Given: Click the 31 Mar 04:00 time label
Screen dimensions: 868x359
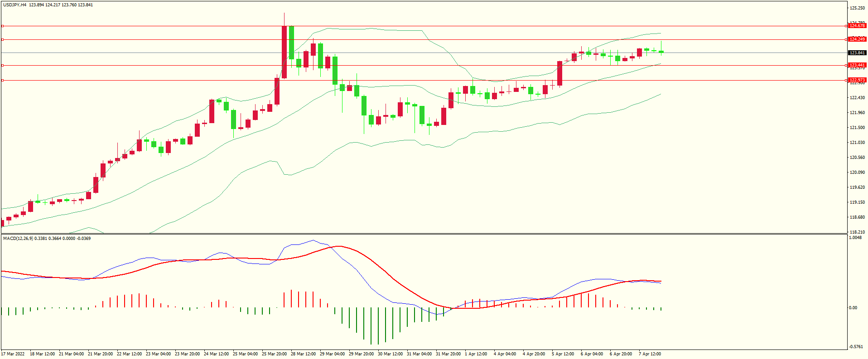Looking at the screenshot, I should coord(420,354).
